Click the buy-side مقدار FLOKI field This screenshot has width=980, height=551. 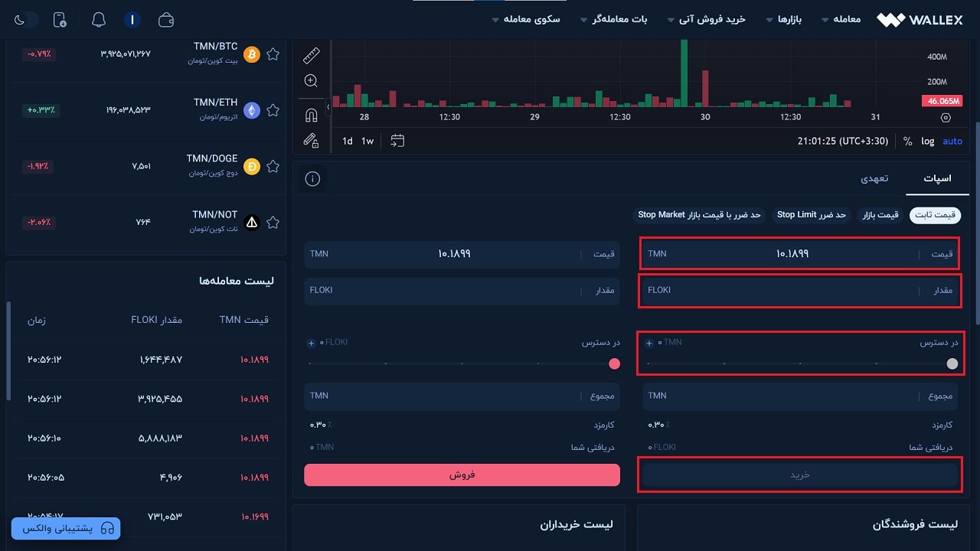[801, 291]
